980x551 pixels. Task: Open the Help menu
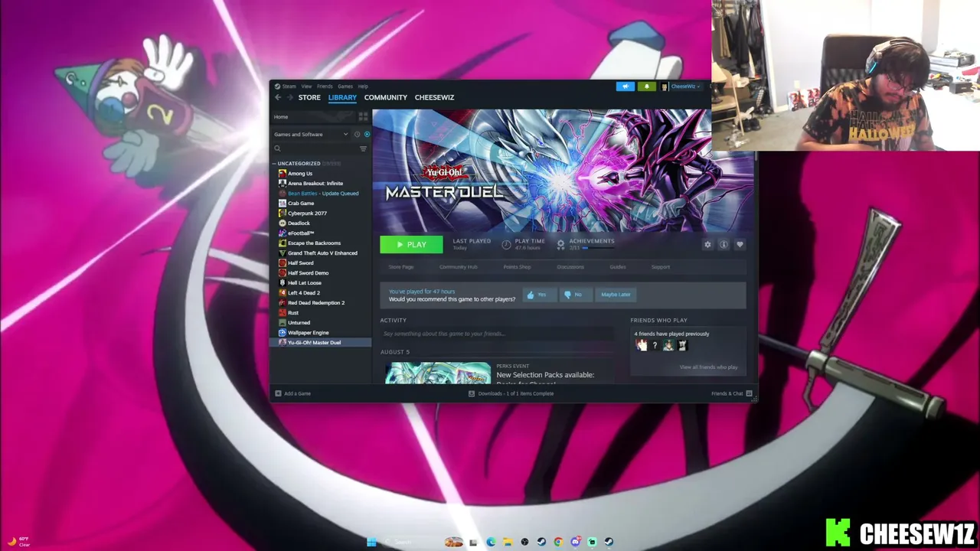click(363, 86)
